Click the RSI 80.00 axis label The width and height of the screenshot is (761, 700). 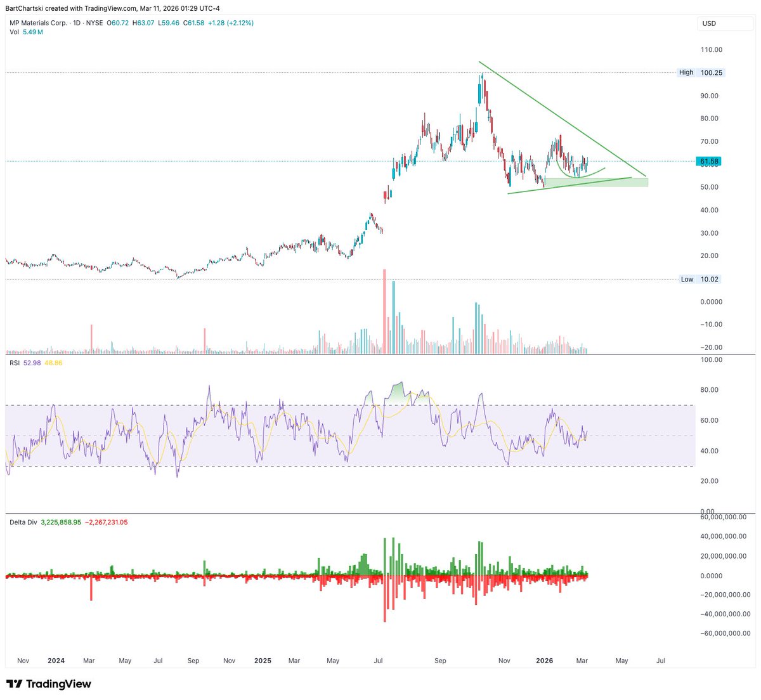[x=711, y=390]
